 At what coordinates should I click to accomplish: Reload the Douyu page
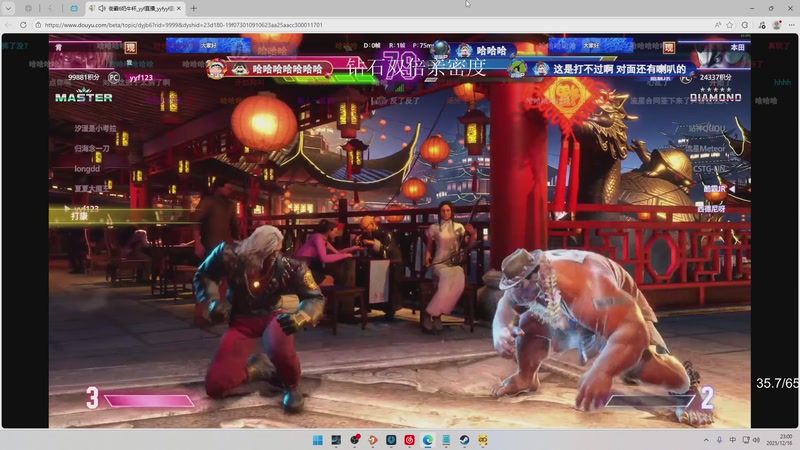(x=23, y=24)
